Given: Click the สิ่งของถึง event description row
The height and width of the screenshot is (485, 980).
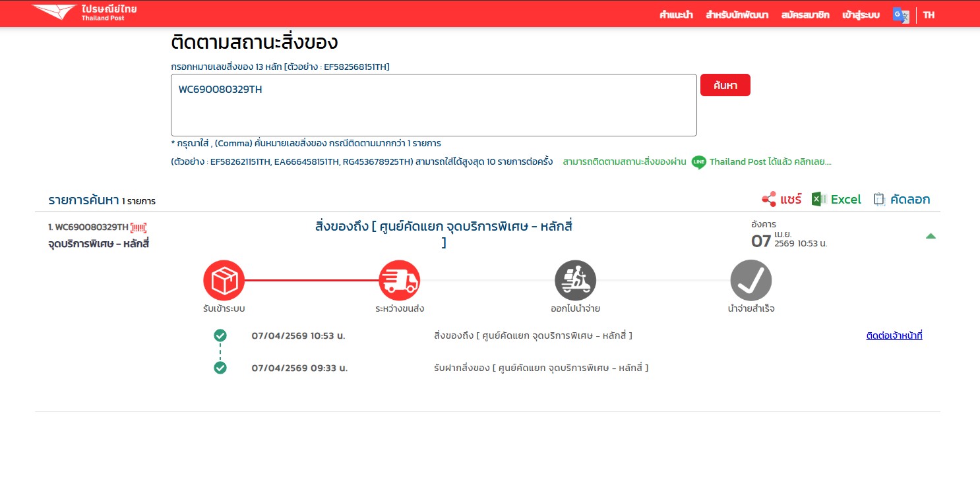Looking at the screenshot, I should coord(534,336).
